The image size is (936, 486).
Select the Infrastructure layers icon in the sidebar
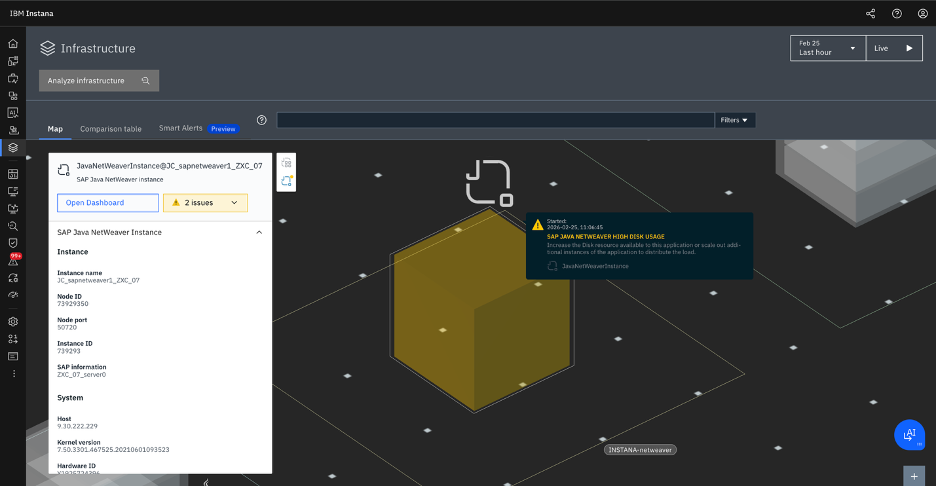tap(13, 147)
